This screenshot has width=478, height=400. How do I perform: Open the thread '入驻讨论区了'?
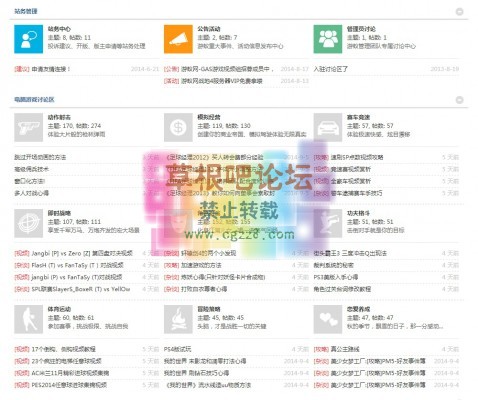(x=330, y=69)
